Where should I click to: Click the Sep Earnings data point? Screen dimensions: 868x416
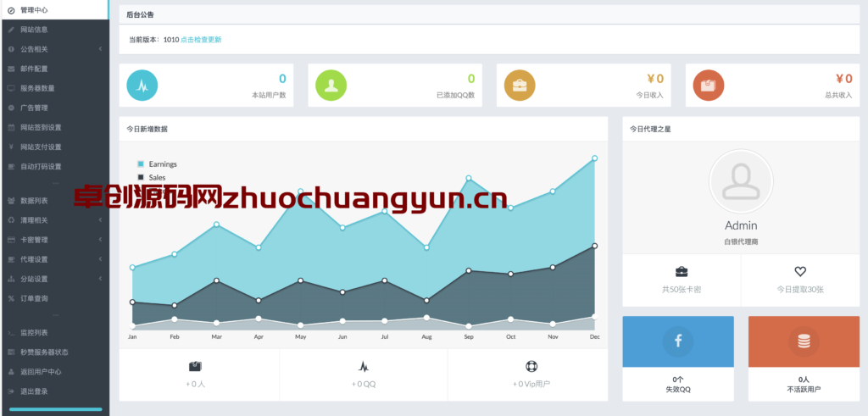tap(468, 178)
